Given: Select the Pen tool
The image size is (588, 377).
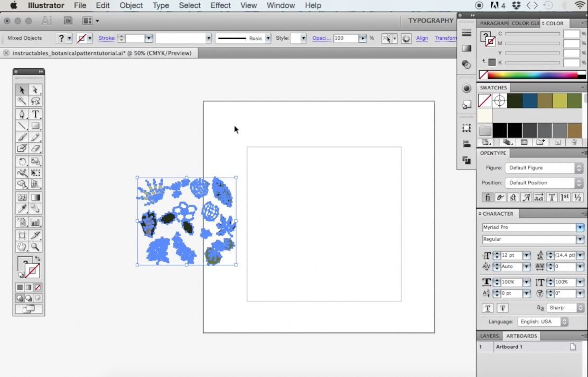Looking at the screenshot, I should pyautogui.click(x=22, y=114).
